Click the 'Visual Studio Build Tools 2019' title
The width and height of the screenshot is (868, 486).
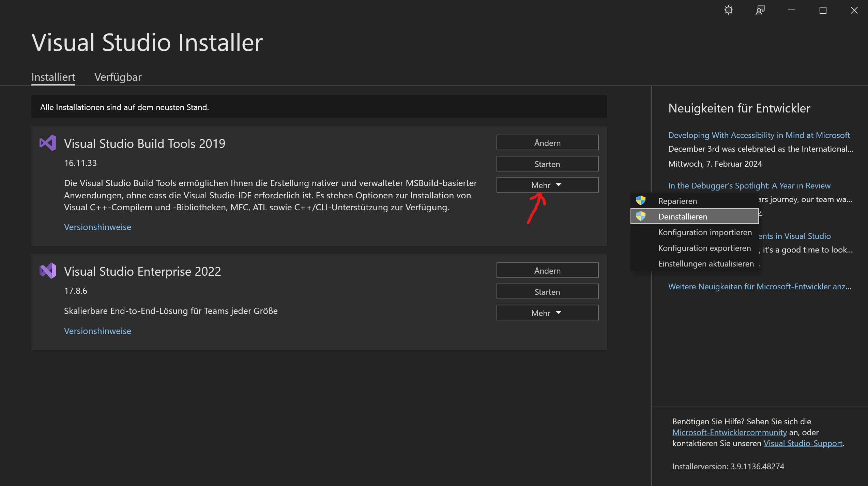coord(144,143)
